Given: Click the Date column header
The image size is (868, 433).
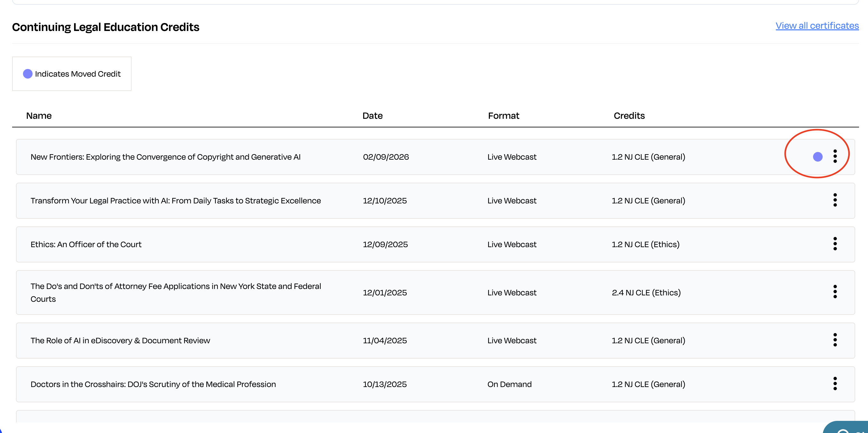Looking at the screenshot, I should pyautogui.click(x=372, y=116).
